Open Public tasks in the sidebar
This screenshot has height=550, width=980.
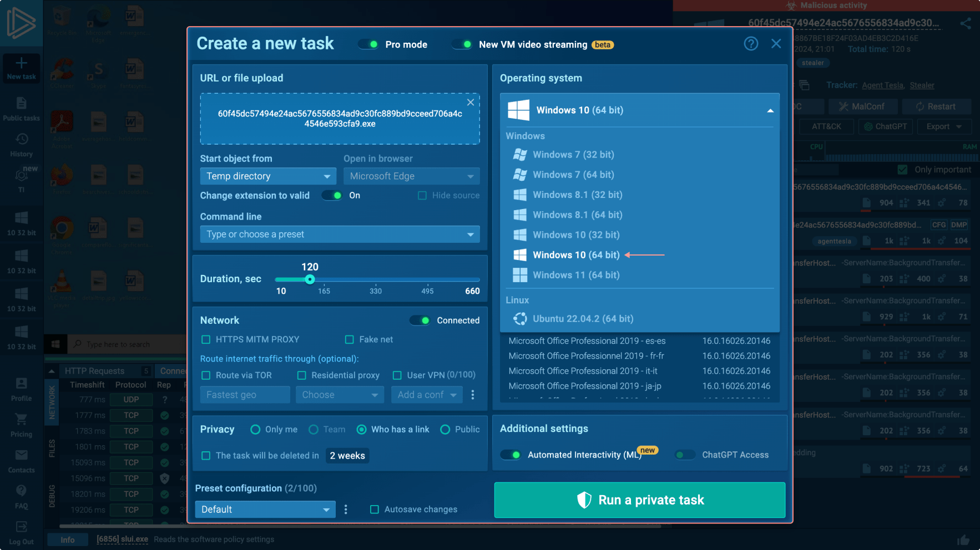(x=21, y=109)
